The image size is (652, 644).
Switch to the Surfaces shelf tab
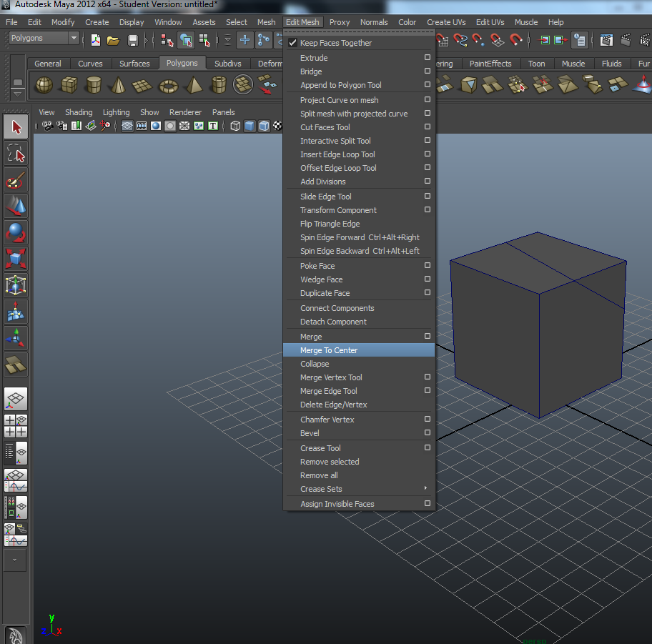pyautogui.click(x=134, y=63)
